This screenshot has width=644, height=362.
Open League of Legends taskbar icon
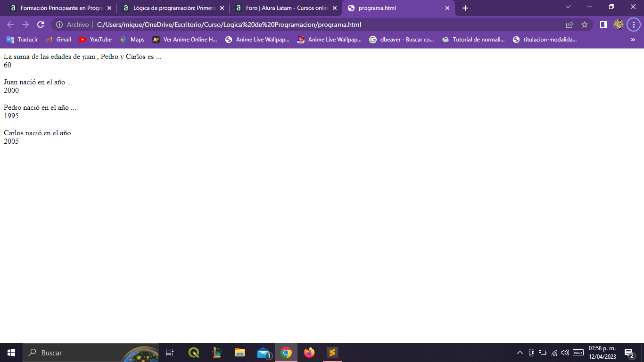[217, 353]
